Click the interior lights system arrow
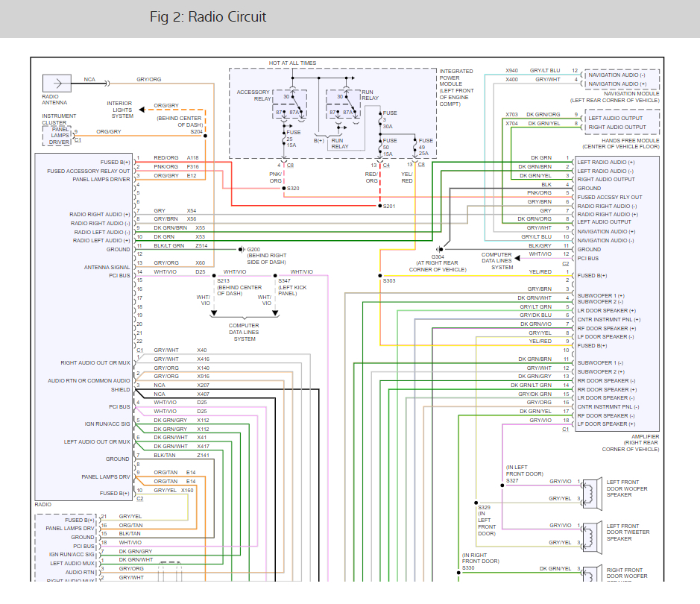This screenshot has height=604, width=700. point(142,110)
